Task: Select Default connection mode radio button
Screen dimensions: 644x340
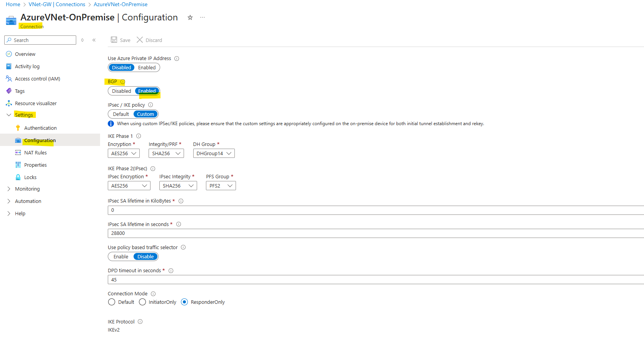Action: tap(112, 302)
